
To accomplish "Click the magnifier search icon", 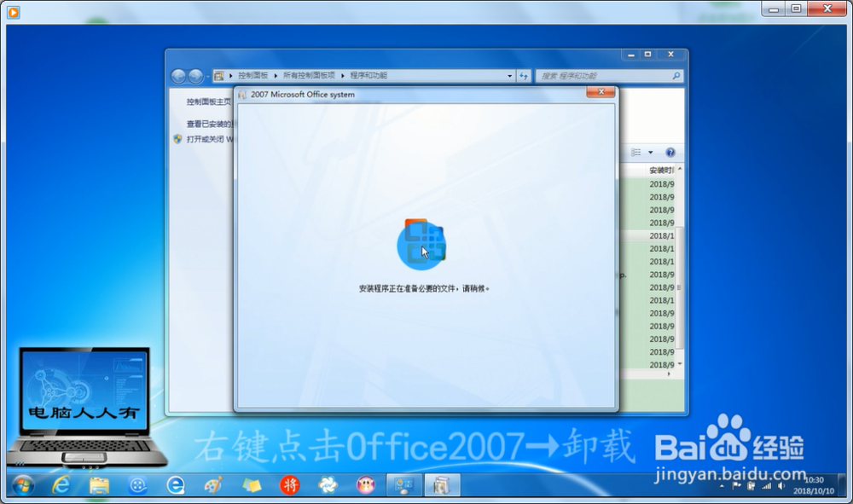I will pos(676,76).
